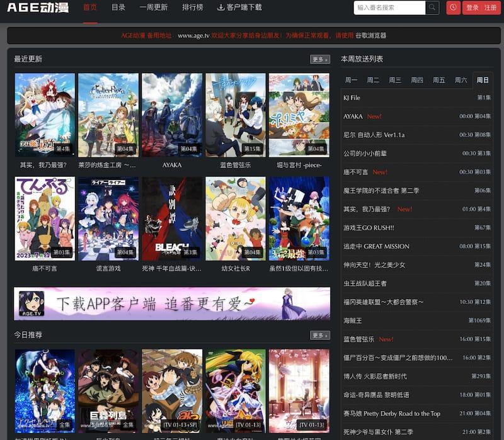The width and height of the screenshot is (504, 440).
Task: Open the 排行榜 rankings page
Action: [x=193, y=8]
